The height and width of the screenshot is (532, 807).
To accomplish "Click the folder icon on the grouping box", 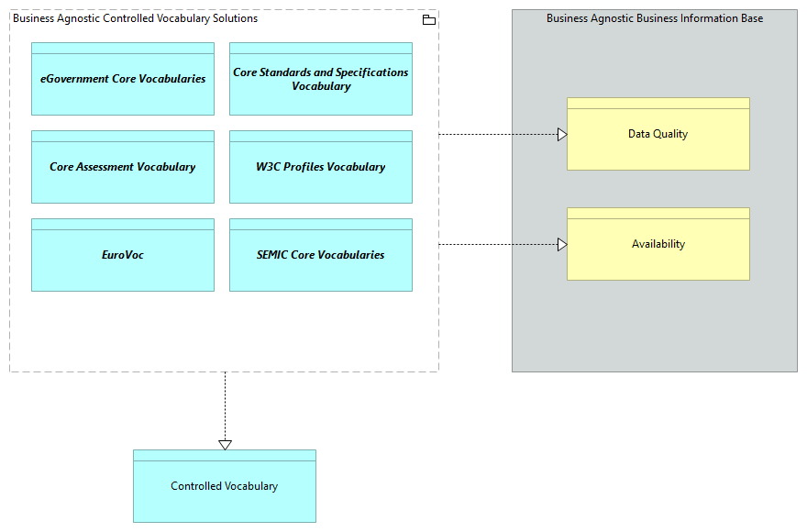I will [x=429, y=20].
